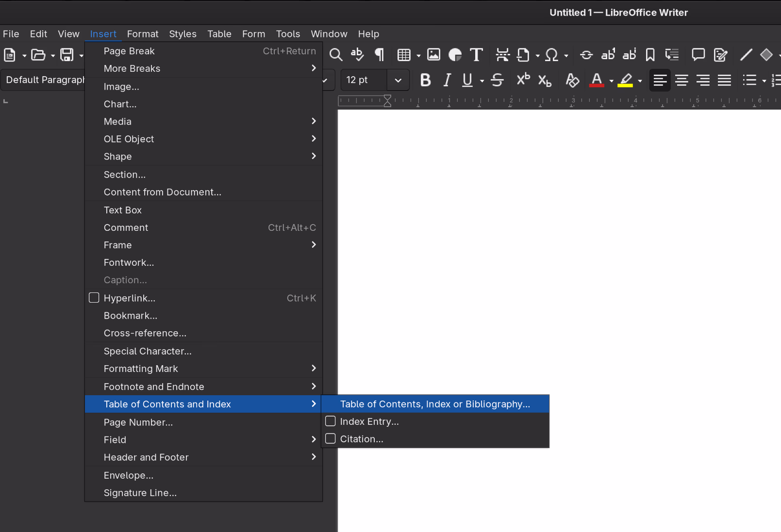Image resolution: width=781 pixels, height=532 pixels.
Task: Insert a text box
Action: (122, 210)
